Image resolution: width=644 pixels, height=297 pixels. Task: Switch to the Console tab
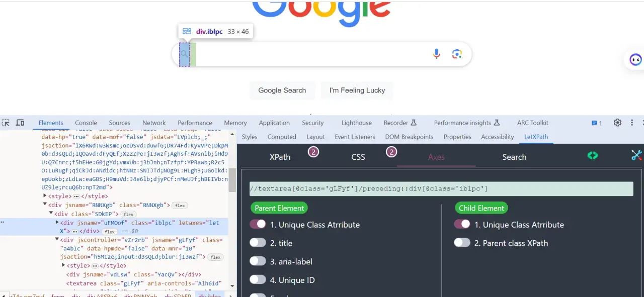tap(86, 123)
